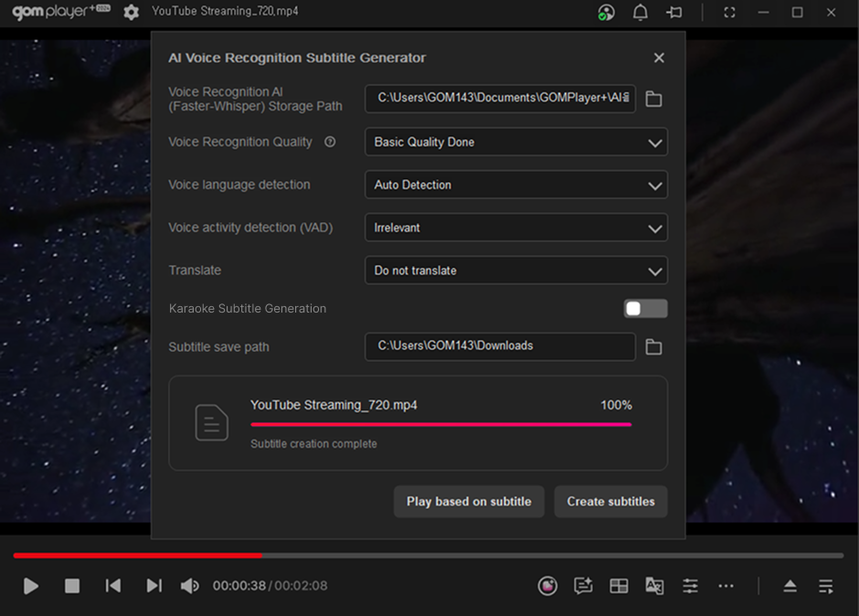The height and width of the screenshot is (616, 859).
Task: Click Play based on subtitle button
Action: pyautogui.click(x=469, y=502)
